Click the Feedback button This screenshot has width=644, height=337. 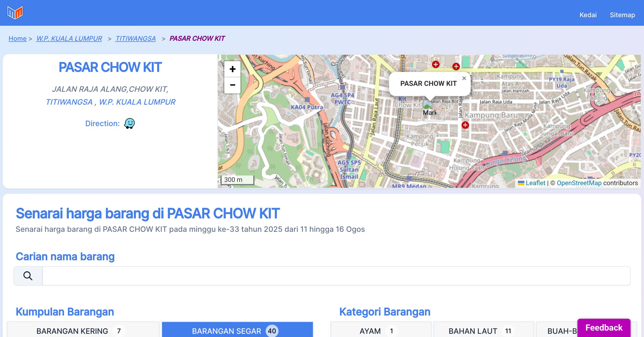pyautogui.click(x=604, y=327)
